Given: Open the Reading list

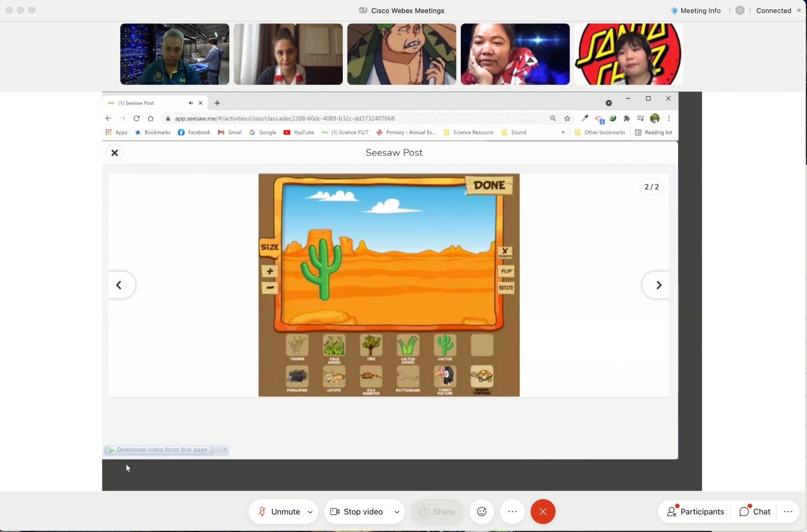Looking at the screenshot, I should [653, 132].
